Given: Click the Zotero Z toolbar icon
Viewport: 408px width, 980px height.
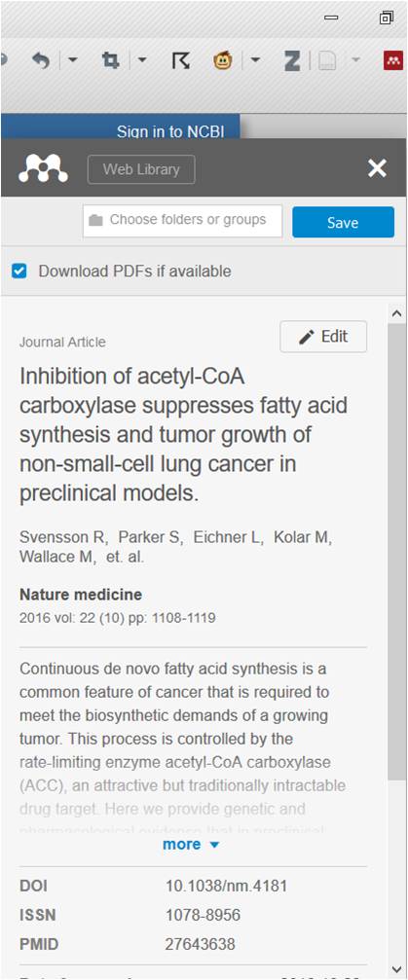Looking at the screenshot, I should pyautogui.click(x=292, y=60).
